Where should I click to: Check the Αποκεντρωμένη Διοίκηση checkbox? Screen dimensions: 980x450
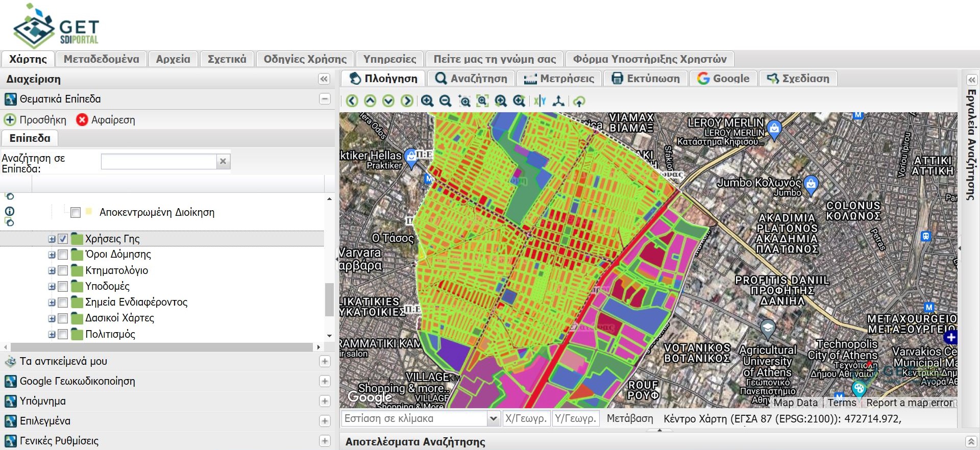(76, 212)
